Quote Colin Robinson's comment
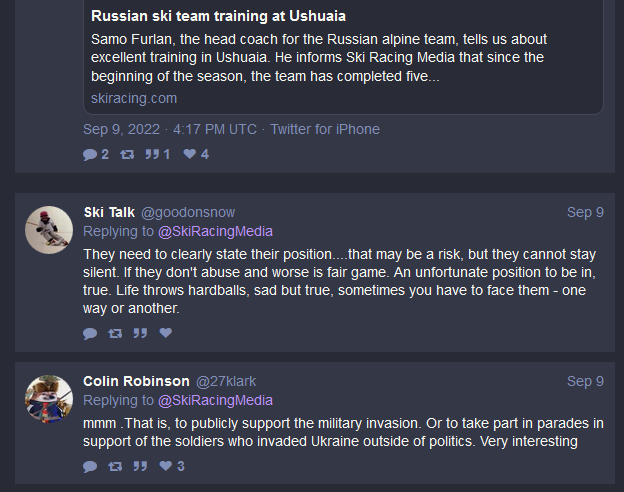Viewport: 624px width, 492px height. pos(140,466)
